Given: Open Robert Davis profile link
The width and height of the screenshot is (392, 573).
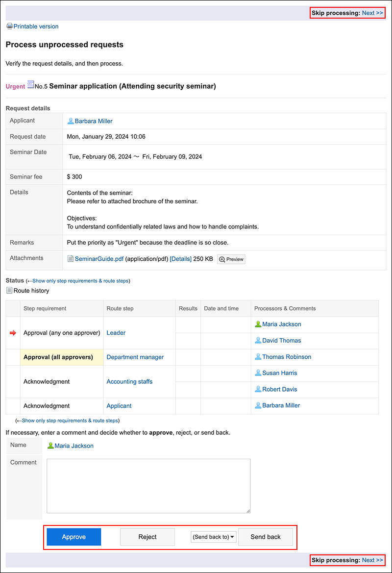Looking at the screenshot, I should tap(279, 389).
